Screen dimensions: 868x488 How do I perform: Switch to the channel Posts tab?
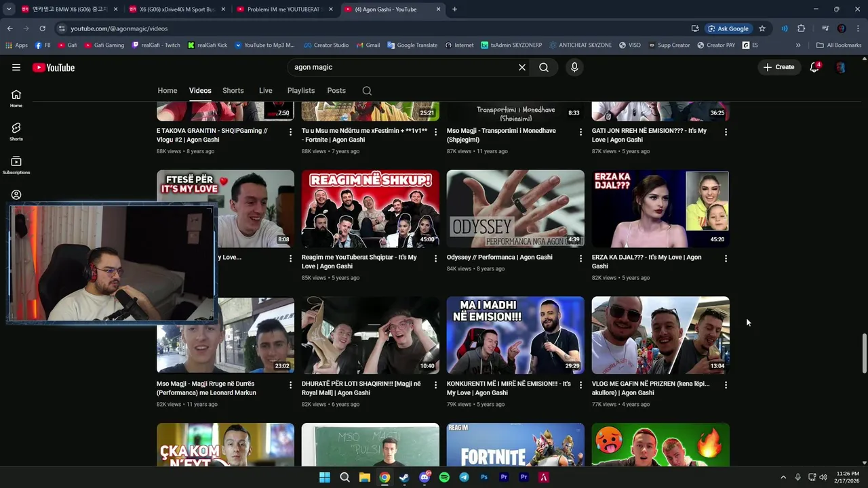(336, 91)
